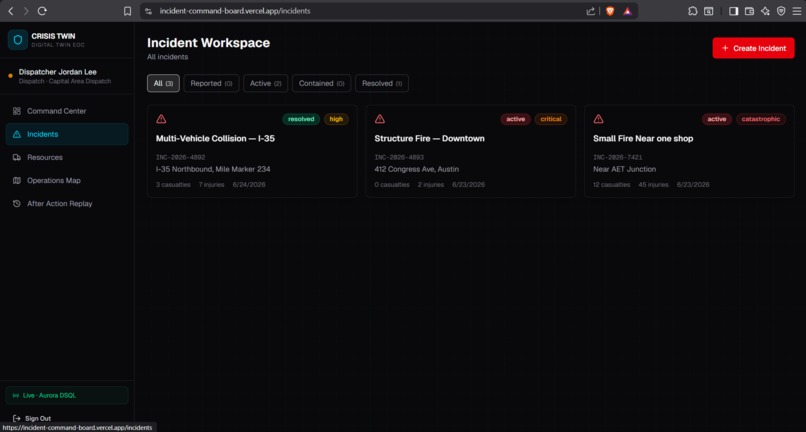
Task: Click the browser address bar URL
Action: tap(235, 11)
